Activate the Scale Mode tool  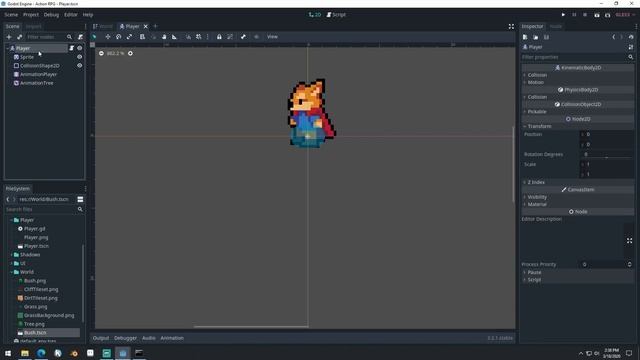click(129, 37)
